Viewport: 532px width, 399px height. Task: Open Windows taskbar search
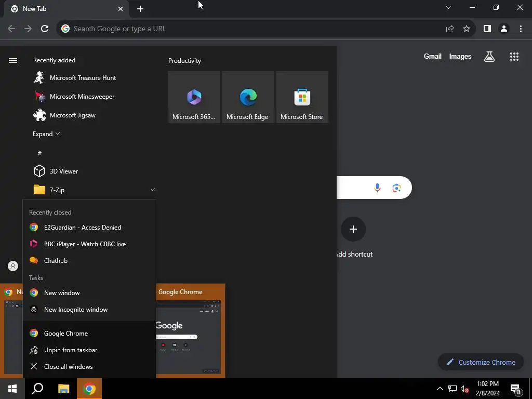37,389
